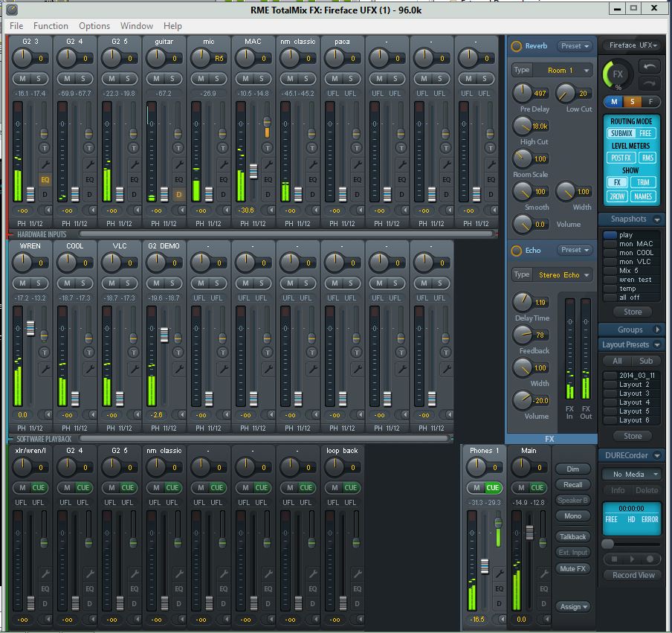Click the Record View button
The image size is (672, 633).
633,575
